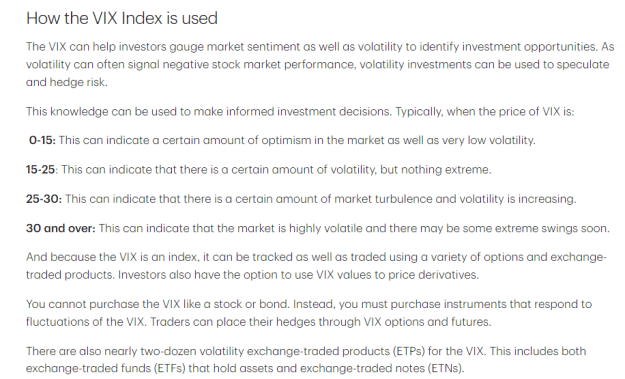Click the bold '15-25' range label

coord(40,169)
